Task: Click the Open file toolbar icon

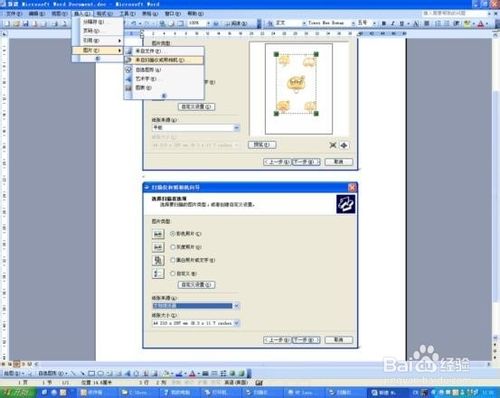Action: (x=16, y=23)
